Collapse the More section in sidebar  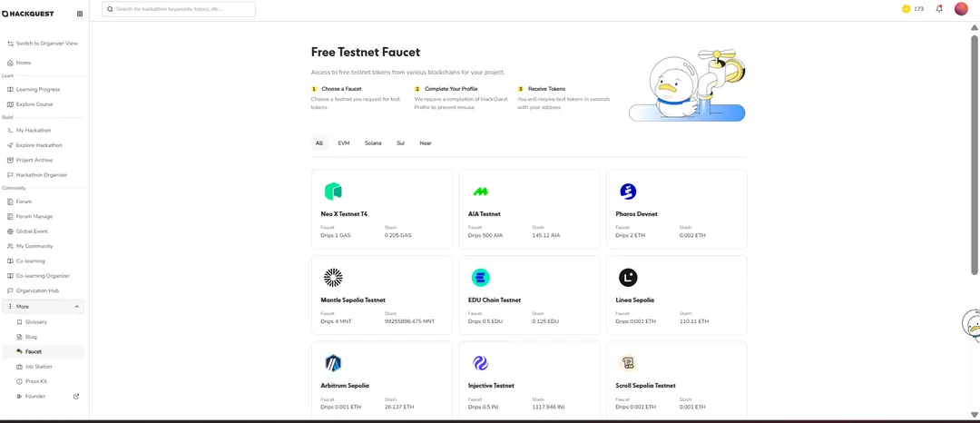coord(76,307)
